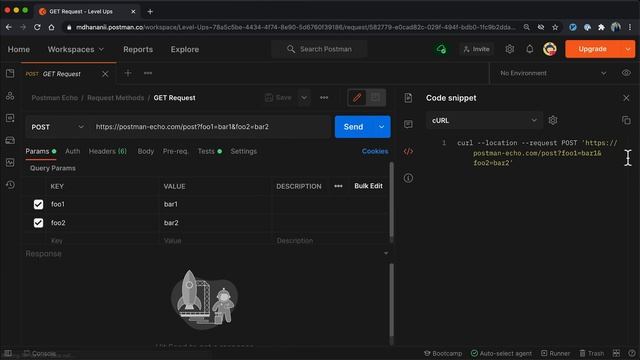
Task: Open Explore page
Action: 185,49
